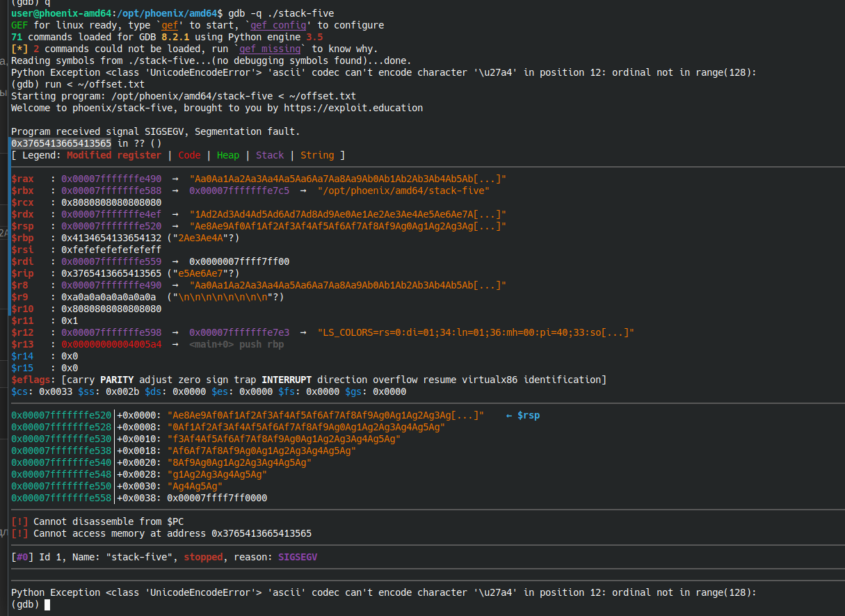Click the red $r13 address 0x00000000004005a4
845x616 pixels.
pyautogui.click(x=111, y=344)
